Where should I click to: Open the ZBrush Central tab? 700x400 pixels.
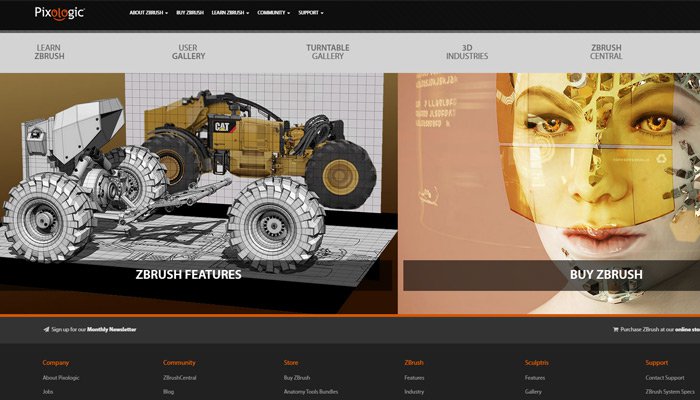pos(606,52)
